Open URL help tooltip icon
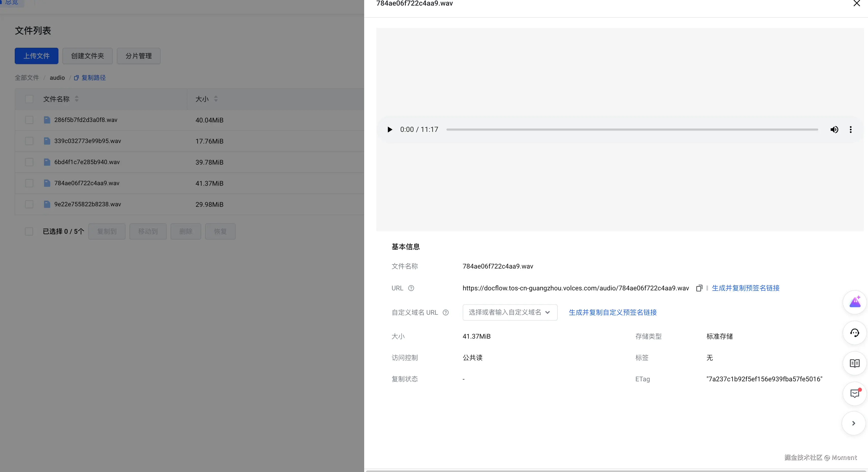Image resolution: width=868 pixels, height=472 pixels. coord(411,288)
